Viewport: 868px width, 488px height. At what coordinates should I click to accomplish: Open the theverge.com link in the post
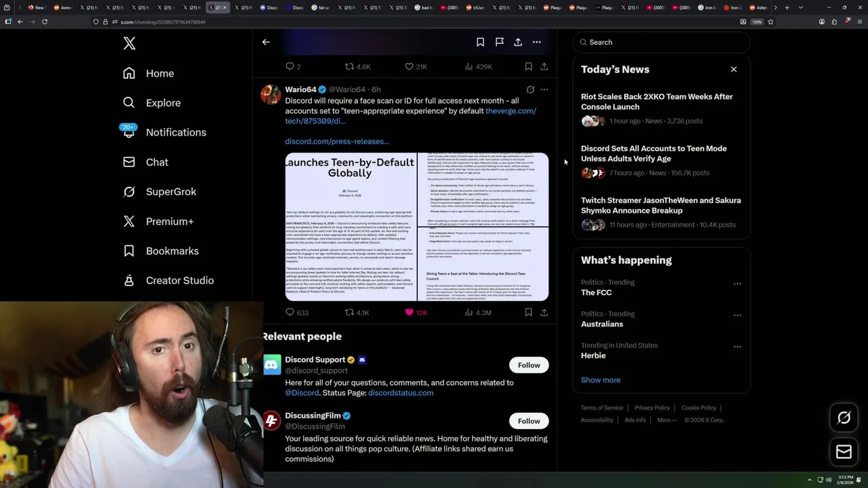point(511,111)
